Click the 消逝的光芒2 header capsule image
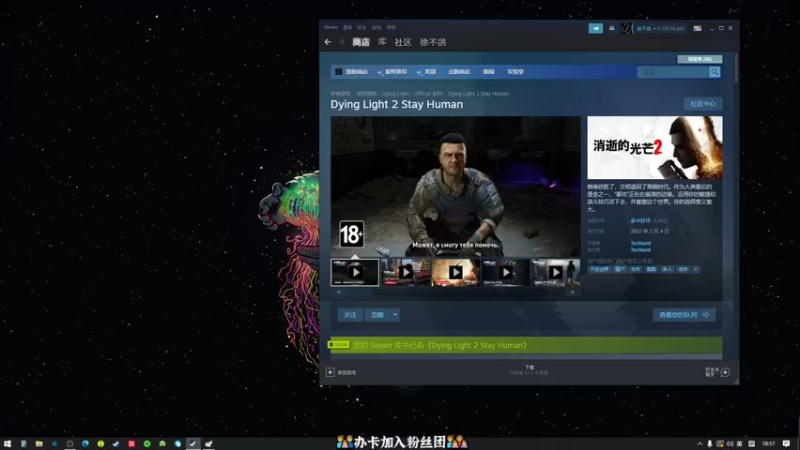The image size is (800, 450). (x=655, y=147)
